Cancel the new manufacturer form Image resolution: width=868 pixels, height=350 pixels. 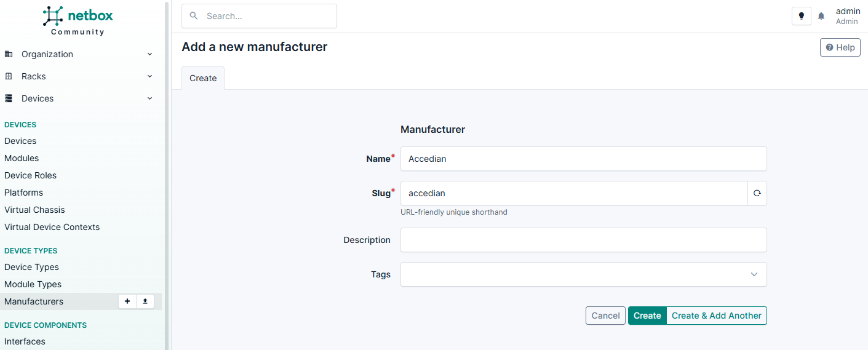(605, 316)
